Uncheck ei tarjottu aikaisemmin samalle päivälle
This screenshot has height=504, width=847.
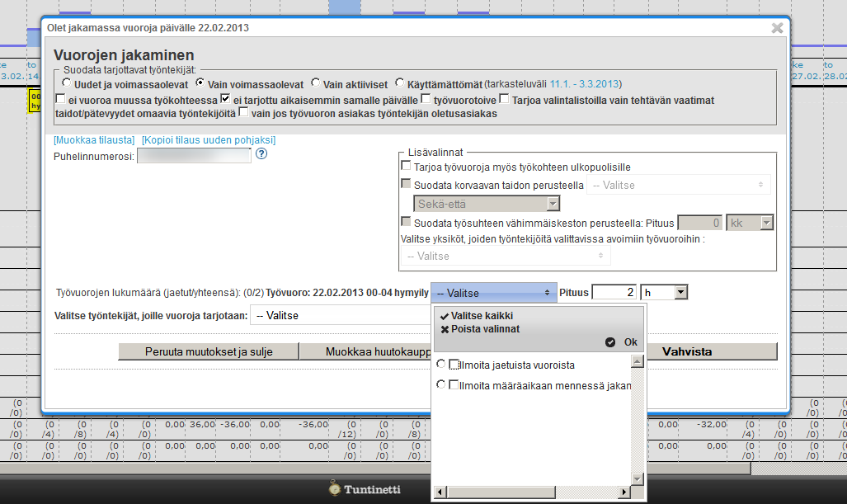pos(225,100)
